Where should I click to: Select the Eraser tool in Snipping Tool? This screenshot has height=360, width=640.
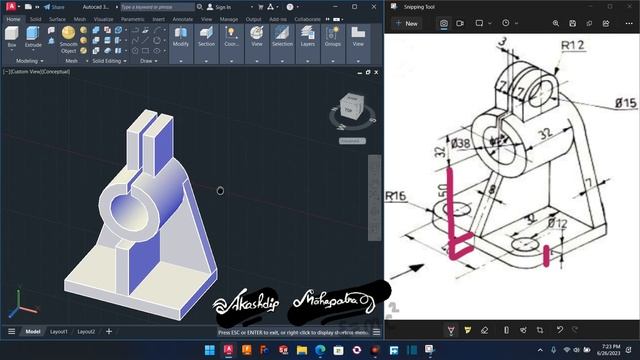pos(484,330)
